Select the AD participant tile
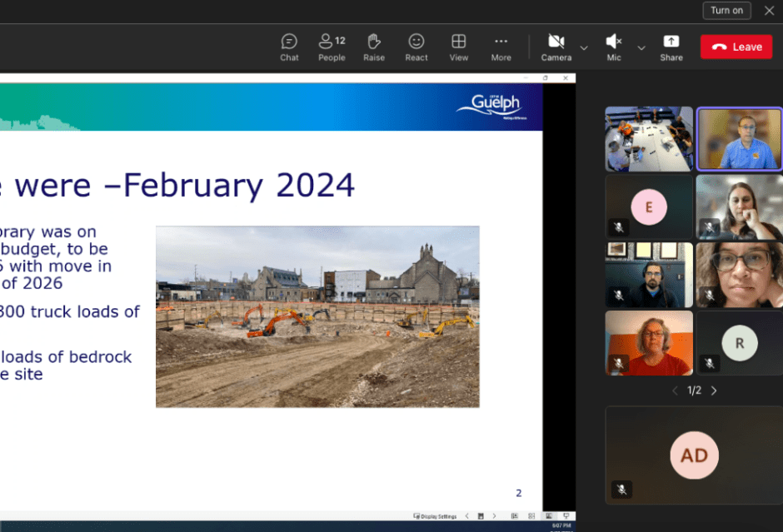This screenshot has width=783, height=532. (x=693, y=455)
